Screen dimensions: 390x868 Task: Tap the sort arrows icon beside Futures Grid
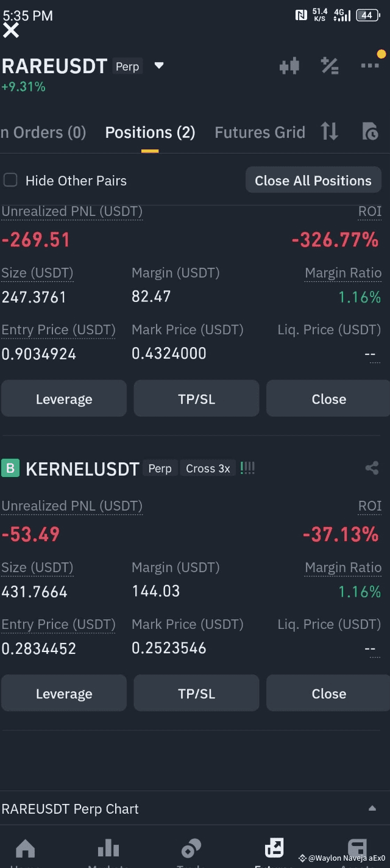(x=330, y=131)
